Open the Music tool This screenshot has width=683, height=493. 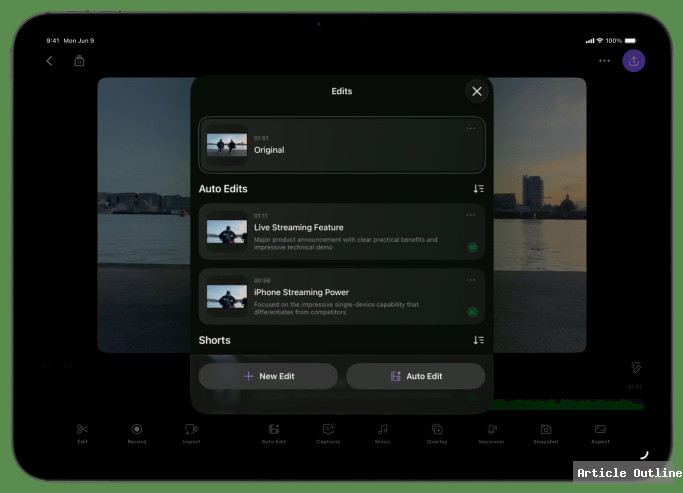(383, 429)
